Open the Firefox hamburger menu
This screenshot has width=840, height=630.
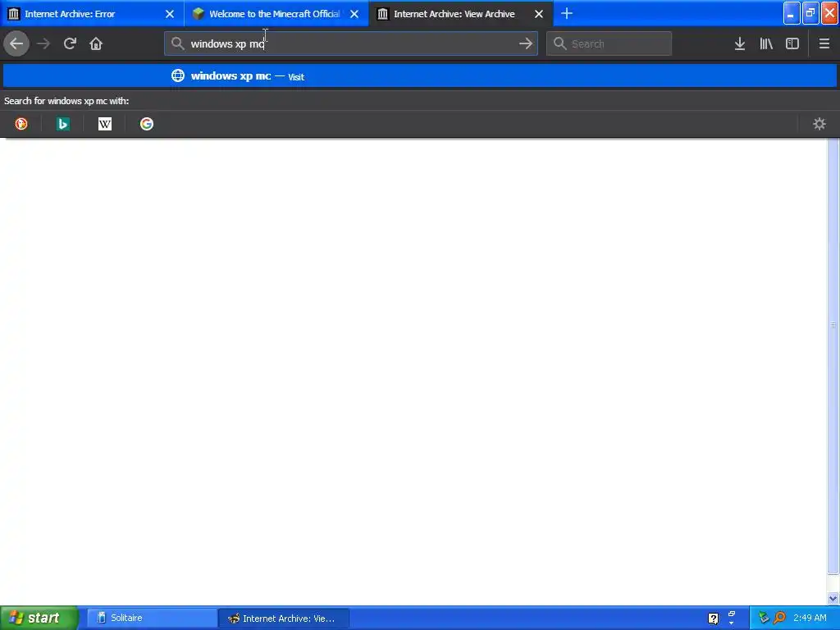click(x=824, y=44)
